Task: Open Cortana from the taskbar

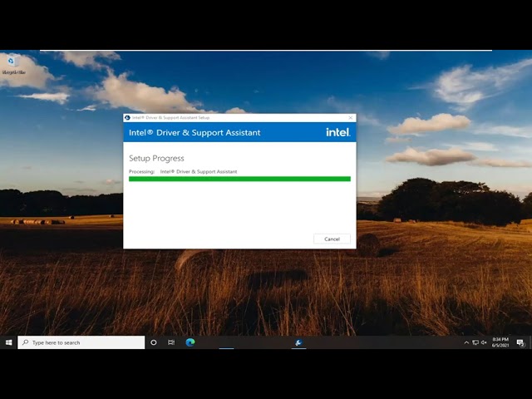Action: pyautogui.click(x=154, y=342)
